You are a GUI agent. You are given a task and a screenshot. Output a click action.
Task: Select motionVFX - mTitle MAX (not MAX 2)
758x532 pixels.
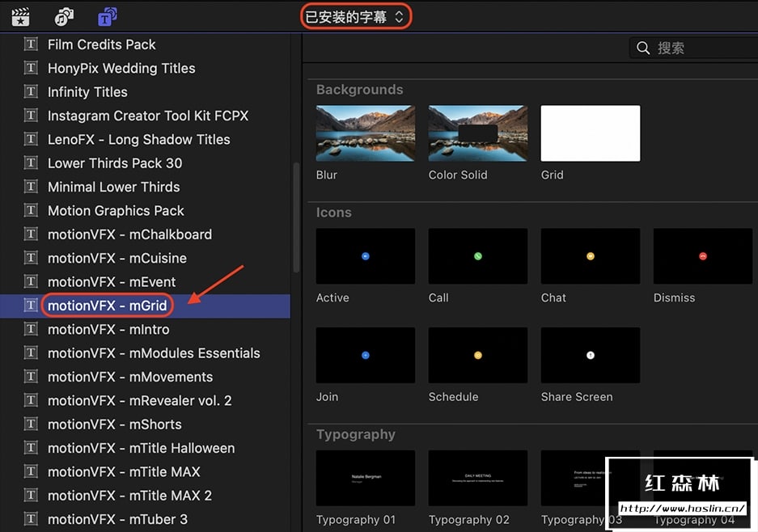pyautogui.click(x=145, y=471)
